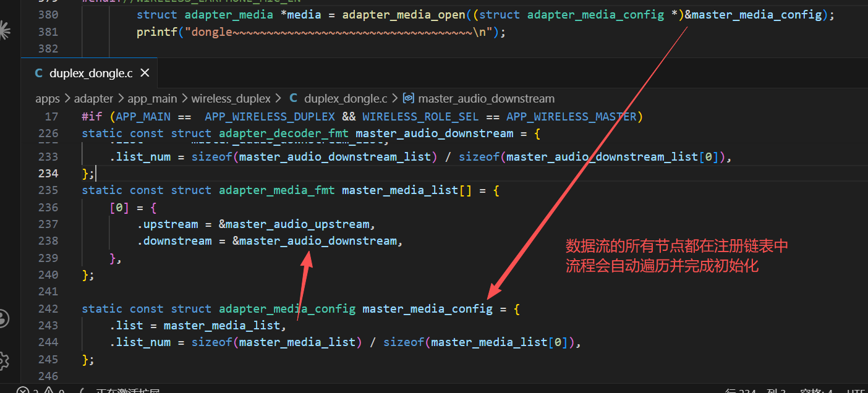Click printf on line 381
The width and height of the screenshot is (868, 393).
(157, 32)
